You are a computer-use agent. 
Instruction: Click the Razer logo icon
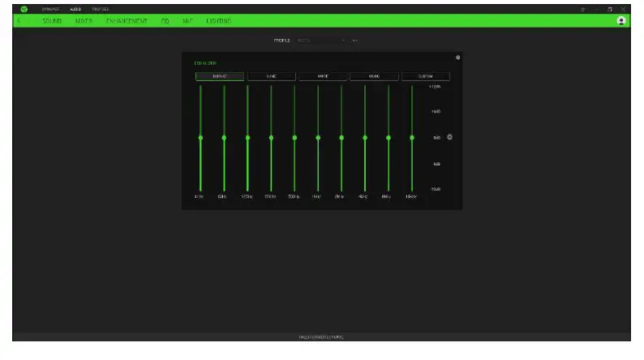pos(24,9)
